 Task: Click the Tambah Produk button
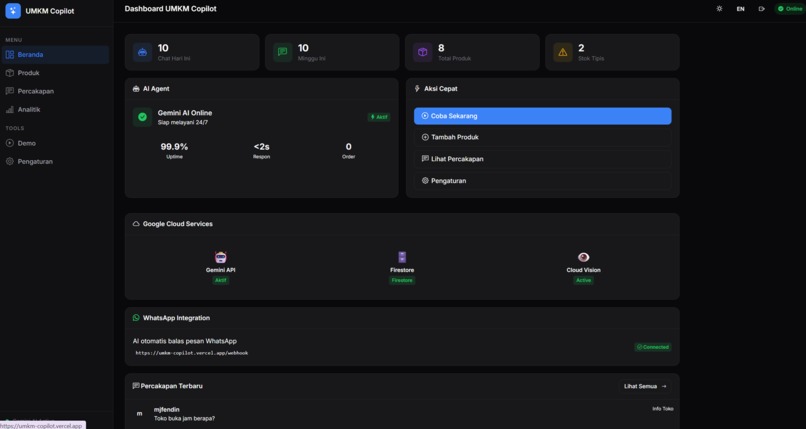[x=542, y=137]
